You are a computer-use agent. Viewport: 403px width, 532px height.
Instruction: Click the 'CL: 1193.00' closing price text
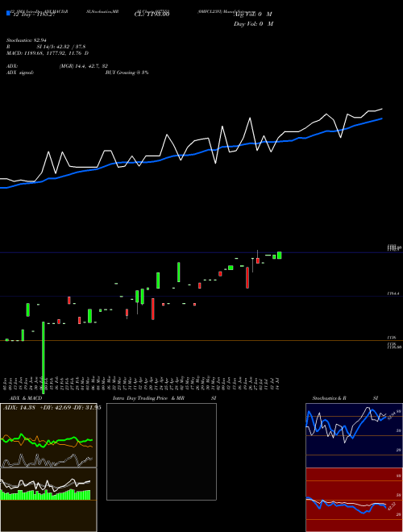[152, 15]
